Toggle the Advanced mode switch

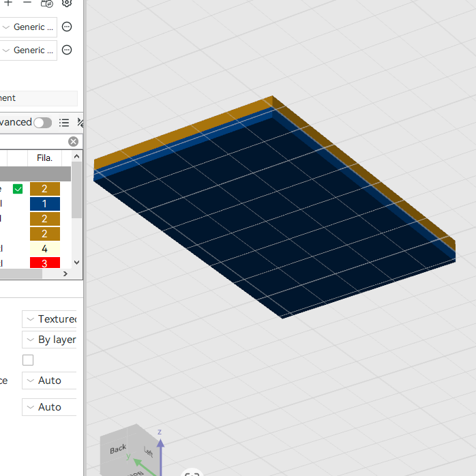pyautogui.click(x=42, y=123)
